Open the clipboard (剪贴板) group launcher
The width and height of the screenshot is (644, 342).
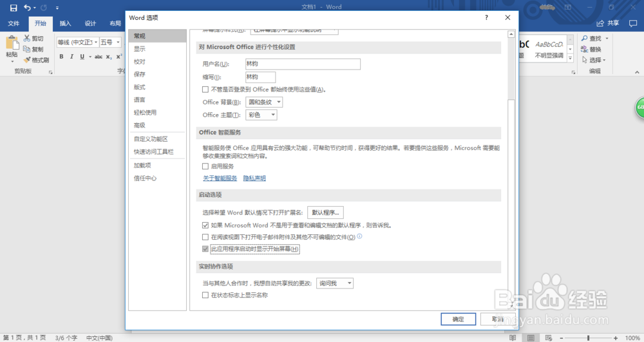point(51,72)
